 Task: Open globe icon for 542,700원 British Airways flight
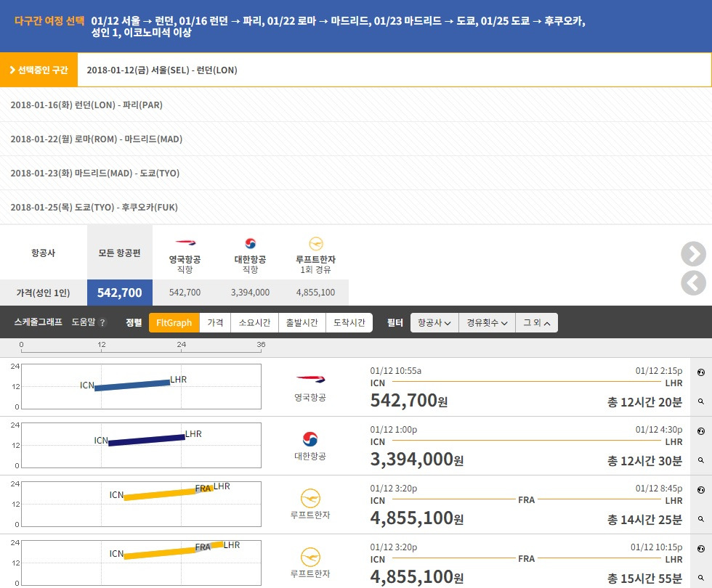point(701,372)
